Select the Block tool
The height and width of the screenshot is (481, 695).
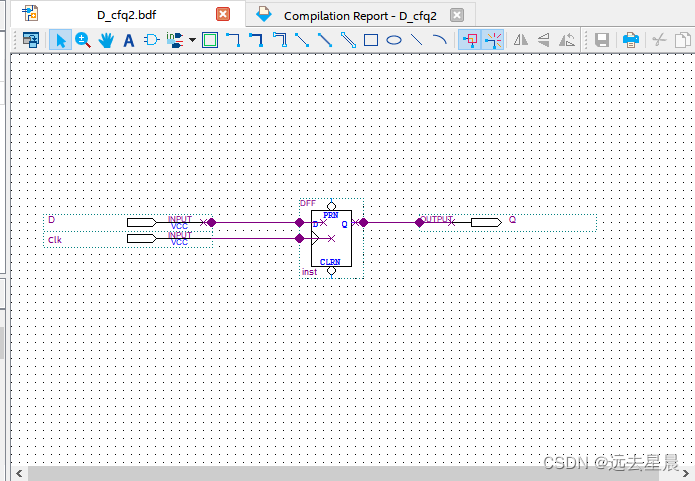click(210, 40)
